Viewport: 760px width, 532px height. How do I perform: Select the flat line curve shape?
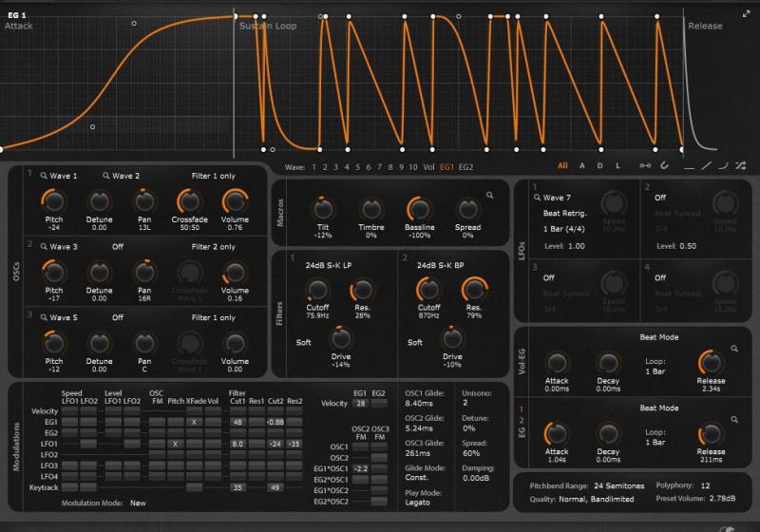(689, 165)
